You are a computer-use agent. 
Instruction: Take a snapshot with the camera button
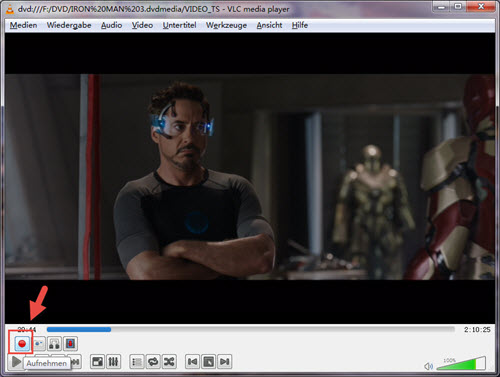click(x=38, y=343)
